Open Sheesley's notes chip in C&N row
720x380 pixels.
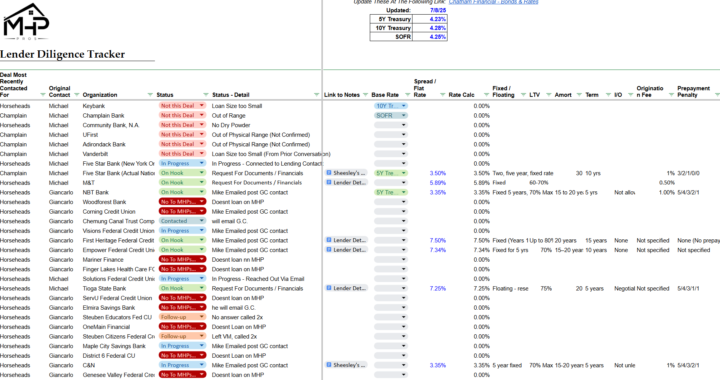tap(347, 365)
